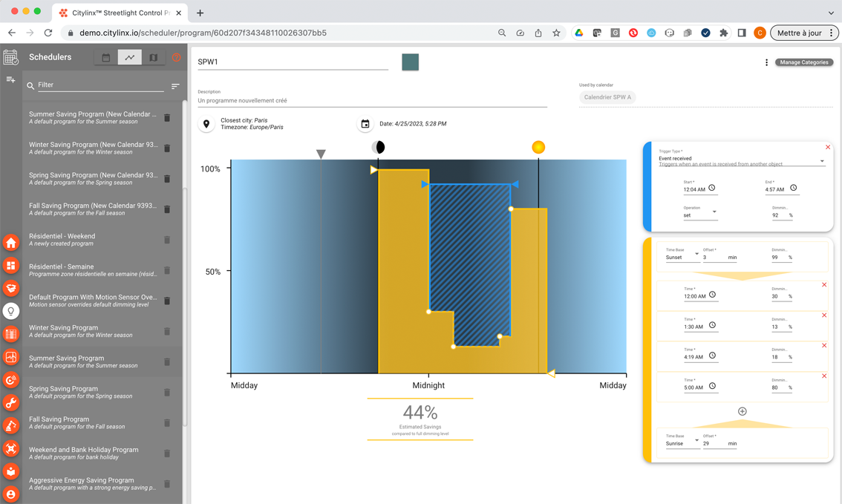Remove the 12:00 AM time step
Screen dimensions: 842x504
click(824, 285)
